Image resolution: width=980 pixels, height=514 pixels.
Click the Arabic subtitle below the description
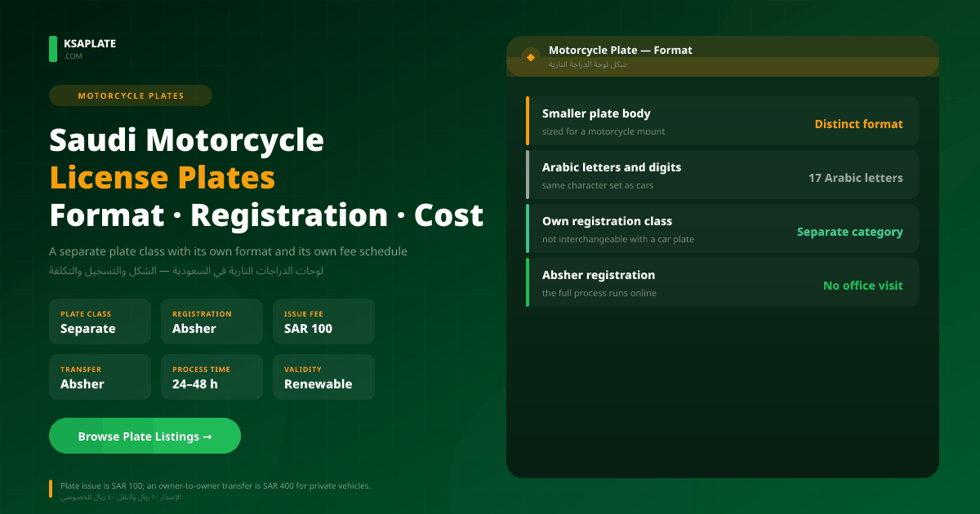coord(186,270)
